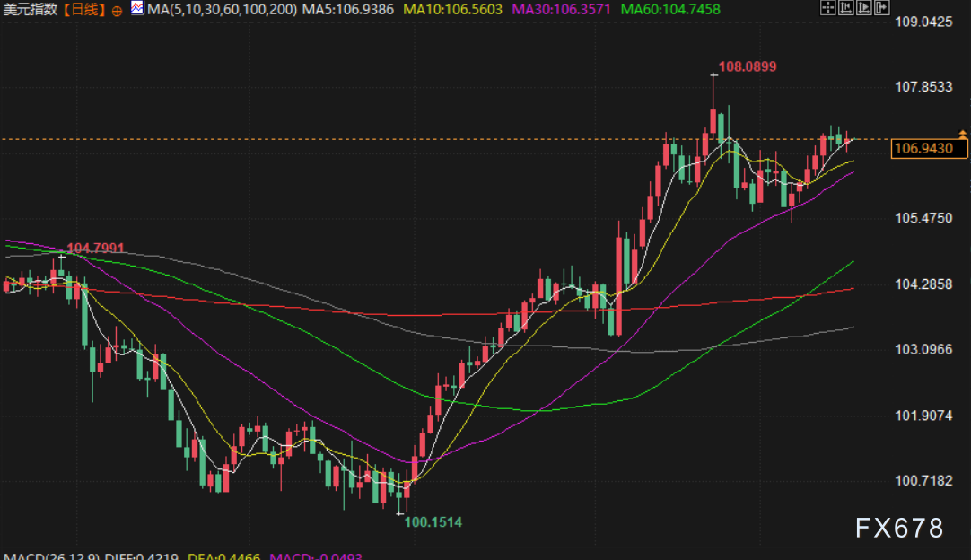Click the orange circled-plus icon
The image size is (971, 560).
tap(117, 11)
